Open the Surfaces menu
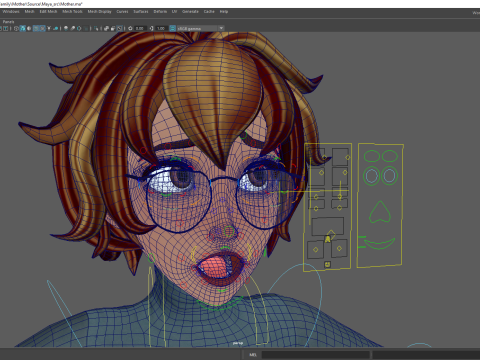The height and width of the screenshot is (360, 480). click(x=141, y=12)
